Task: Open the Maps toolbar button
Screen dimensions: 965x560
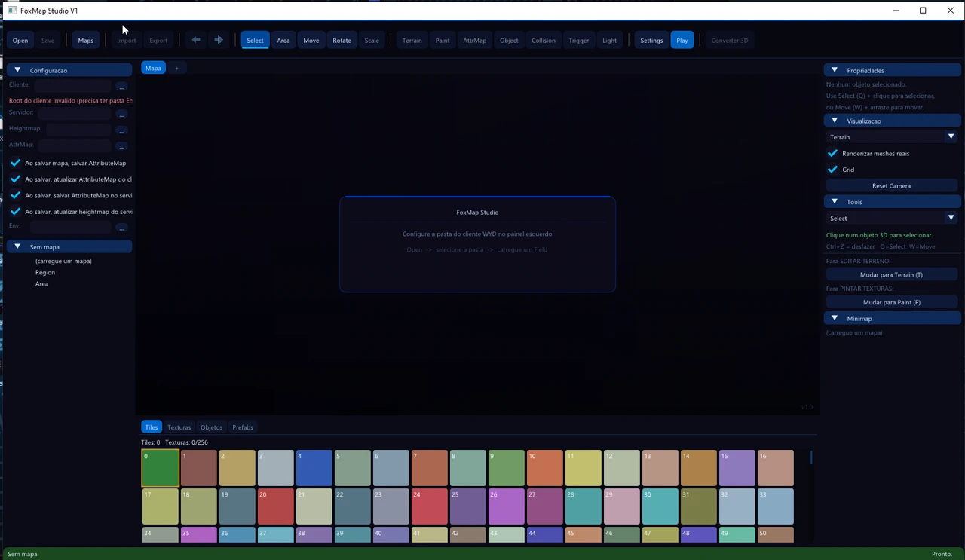Action: (86, 40)
